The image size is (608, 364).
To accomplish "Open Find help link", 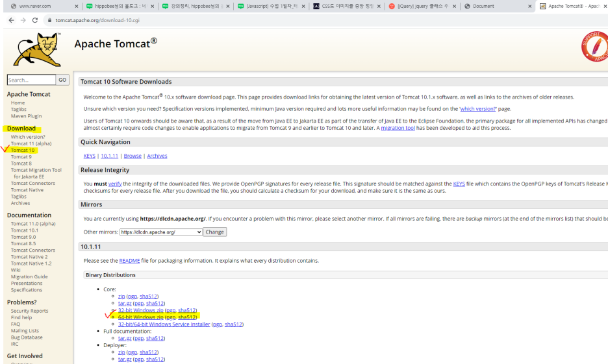I will (x=21, y=317).
